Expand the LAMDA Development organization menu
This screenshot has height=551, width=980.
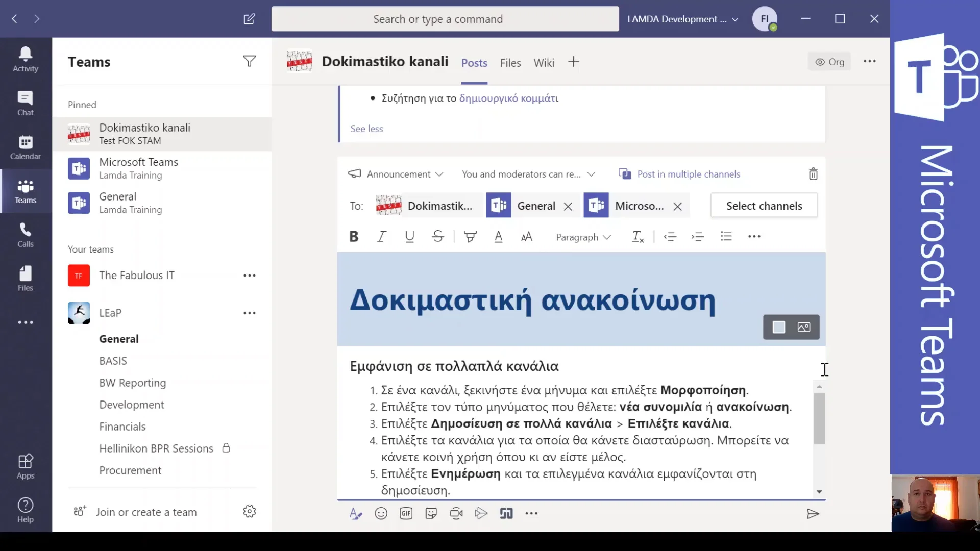[x=683, y=19]
